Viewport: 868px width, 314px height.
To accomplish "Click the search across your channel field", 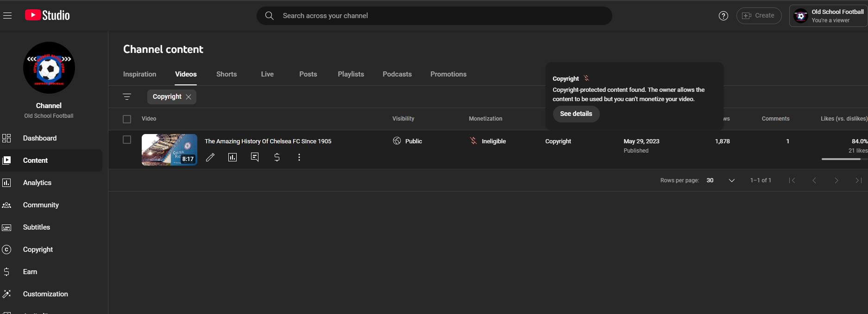I will [434, 16].
